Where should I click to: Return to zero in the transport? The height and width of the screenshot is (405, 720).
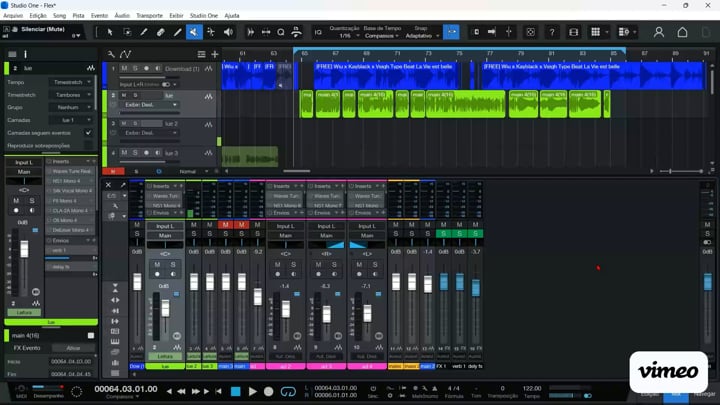pos(219,391)
